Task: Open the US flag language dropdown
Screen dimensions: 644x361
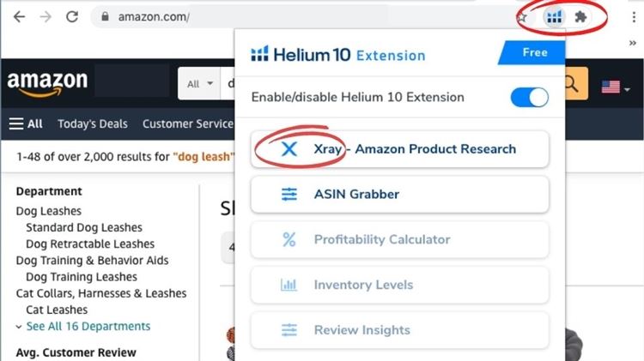Action: pos(615,87)
